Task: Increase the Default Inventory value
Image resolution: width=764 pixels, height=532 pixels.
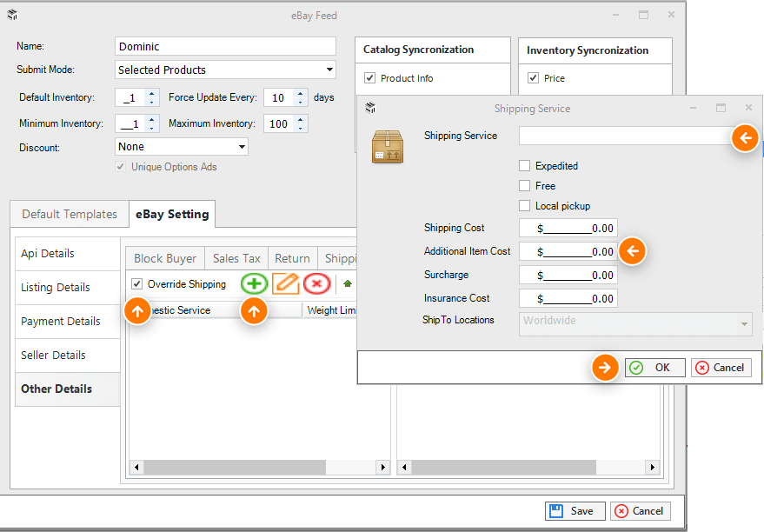Action: (x=152, y=93)
